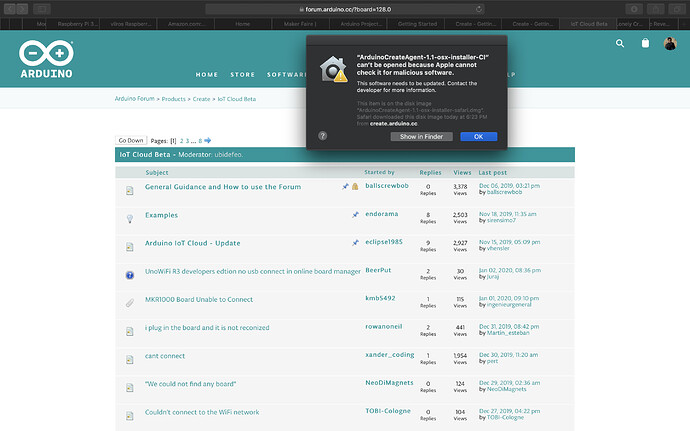Open MKR1000 Board Unable to Connect topic

(199, 299)
